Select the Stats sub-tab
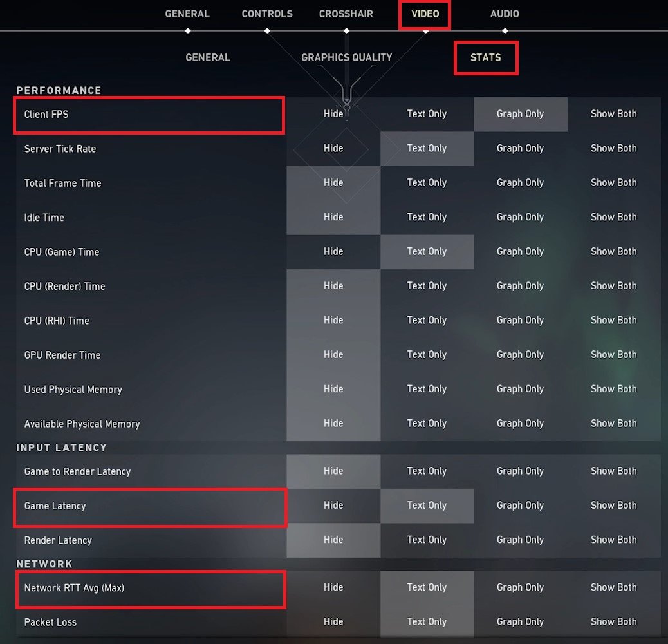This screenshot has height=644, width=668. pos(486,57)
